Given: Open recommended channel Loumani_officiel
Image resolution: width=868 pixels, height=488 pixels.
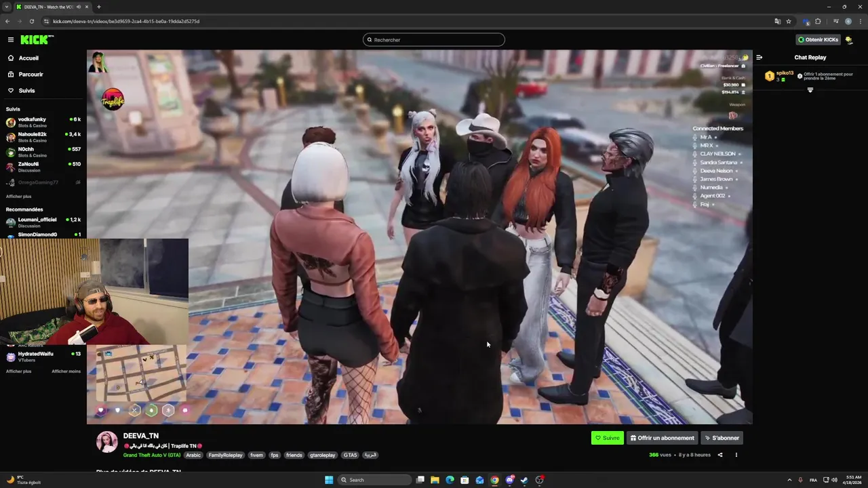Looking at the screenshot, I should [43, 222].
